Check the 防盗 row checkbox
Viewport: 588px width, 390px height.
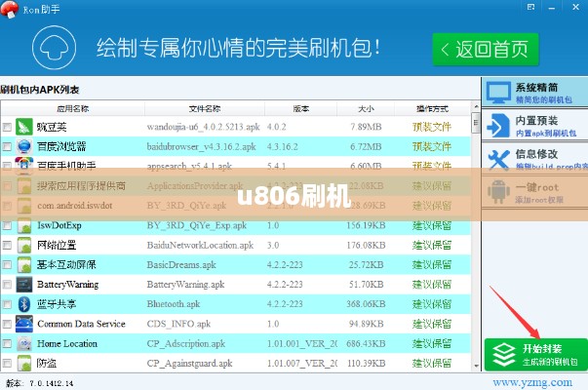click(7, 363)
